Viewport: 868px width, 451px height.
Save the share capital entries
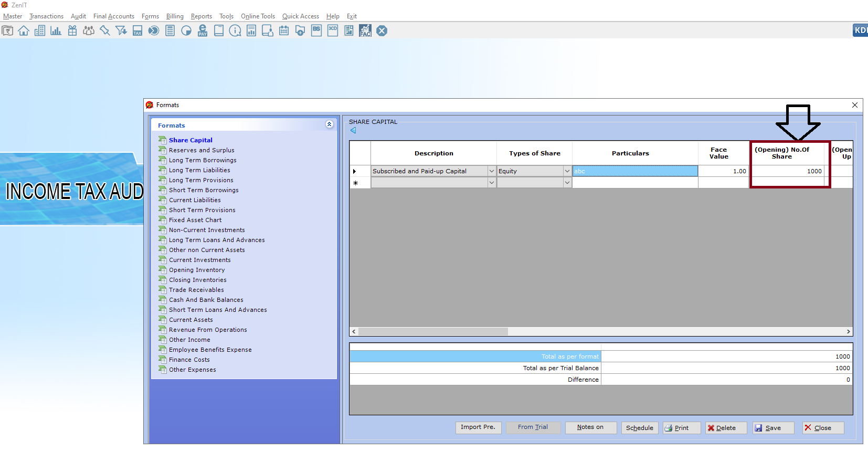click(x=773, y=428)
